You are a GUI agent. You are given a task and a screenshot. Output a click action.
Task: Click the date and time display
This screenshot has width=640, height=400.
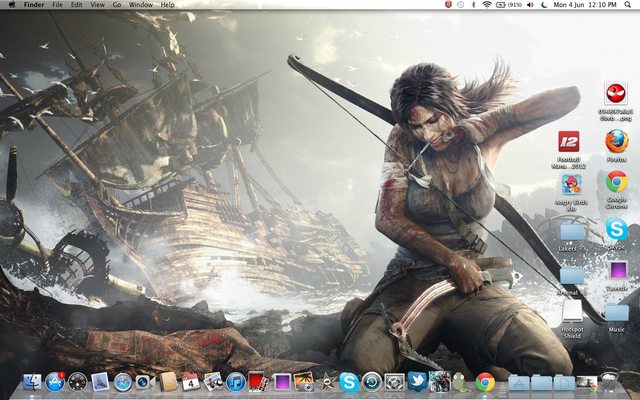pos(584,4)
